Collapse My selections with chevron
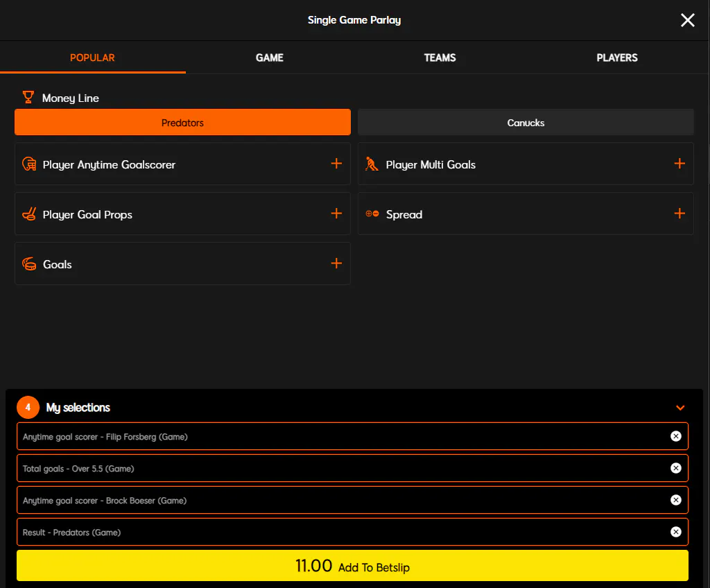The width and height of the screenshot is (710, 588). pos(679,408)
